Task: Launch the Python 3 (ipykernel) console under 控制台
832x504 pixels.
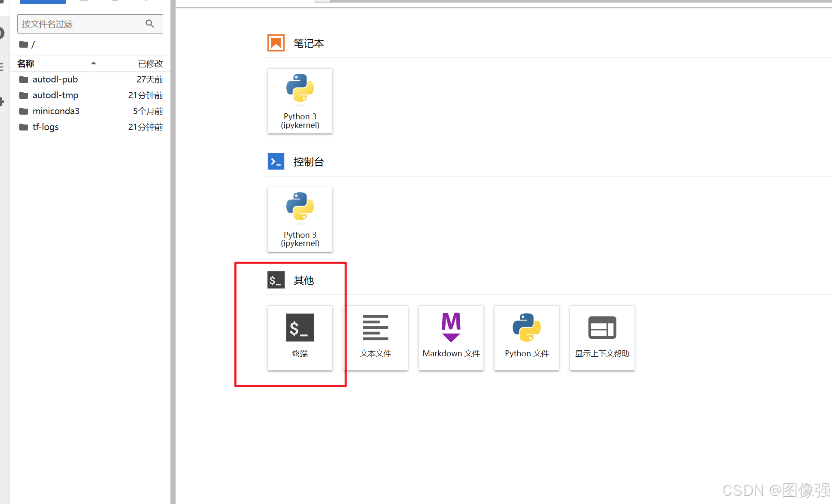Action: click(x=300, y=219)
